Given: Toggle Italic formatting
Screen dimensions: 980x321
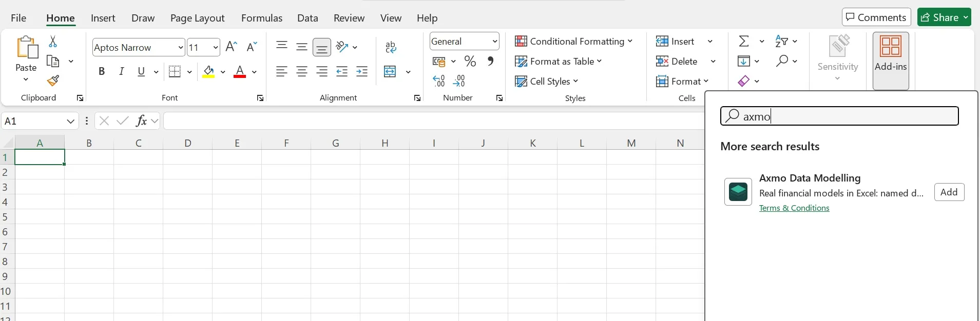Looking at the screenshot, I should (x=122, y=71).
